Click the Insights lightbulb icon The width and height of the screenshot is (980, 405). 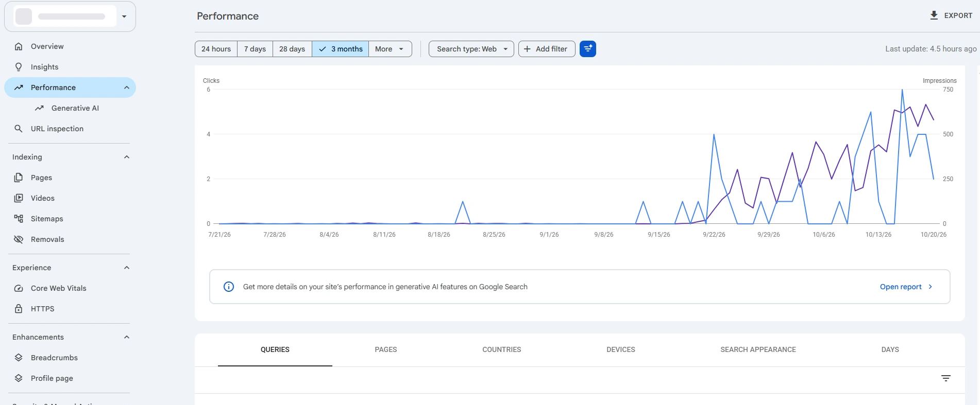coord(19,67)
